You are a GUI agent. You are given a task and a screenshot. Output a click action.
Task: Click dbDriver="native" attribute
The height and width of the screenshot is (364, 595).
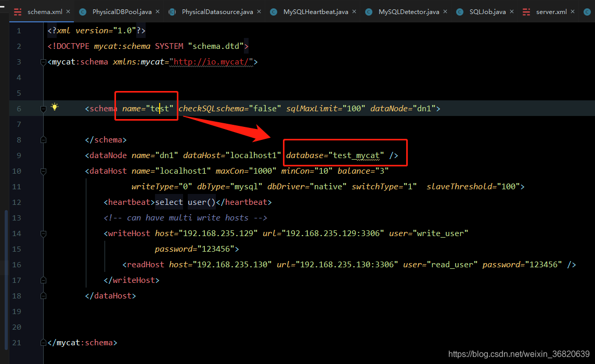pyautogui.click(x=307, y=187)
